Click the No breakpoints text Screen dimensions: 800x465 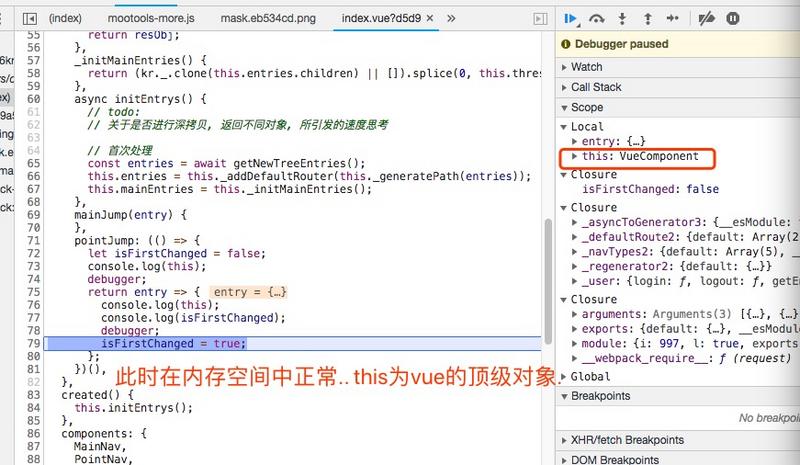pyautogui.click(x=769, y=418)
